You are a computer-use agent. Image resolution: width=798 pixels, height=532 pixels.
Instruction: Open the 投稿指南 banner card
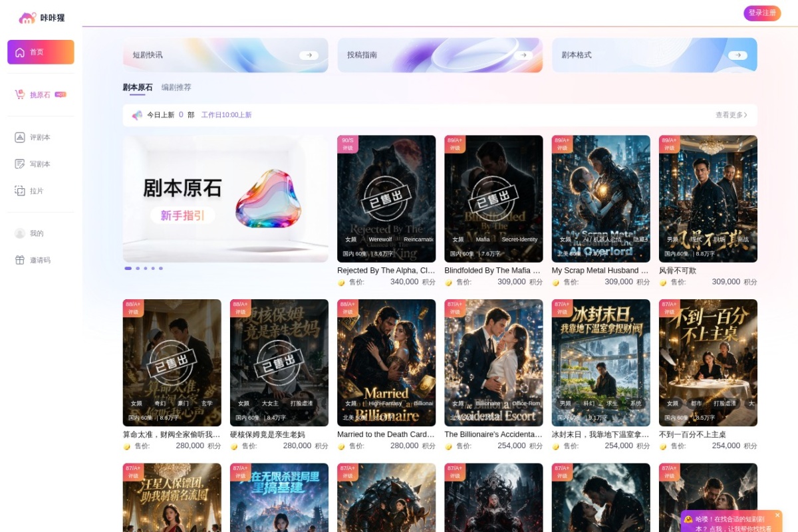tap(440, 55)
